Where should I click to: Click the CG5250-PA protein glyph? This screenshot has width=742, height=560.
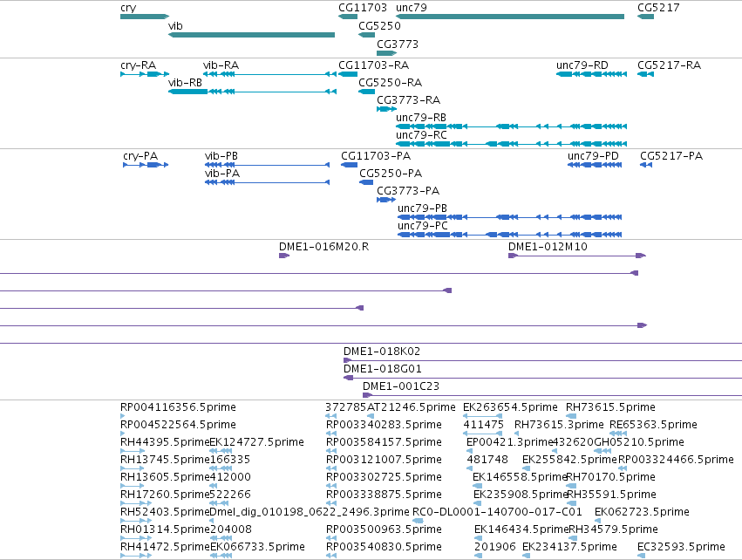pyautogui.click(x=366, y=182)
